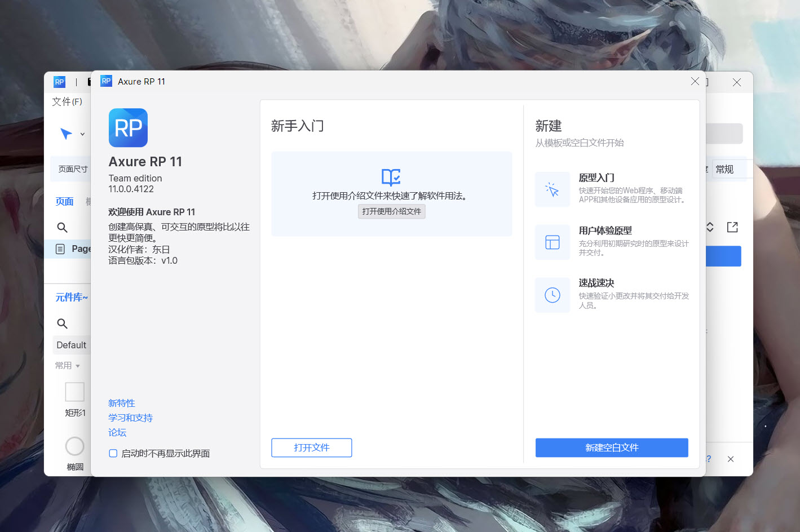Click the 用户体验原型 layout icon
The width and height of the screenshot is (800, 532).
click(552, 242)
